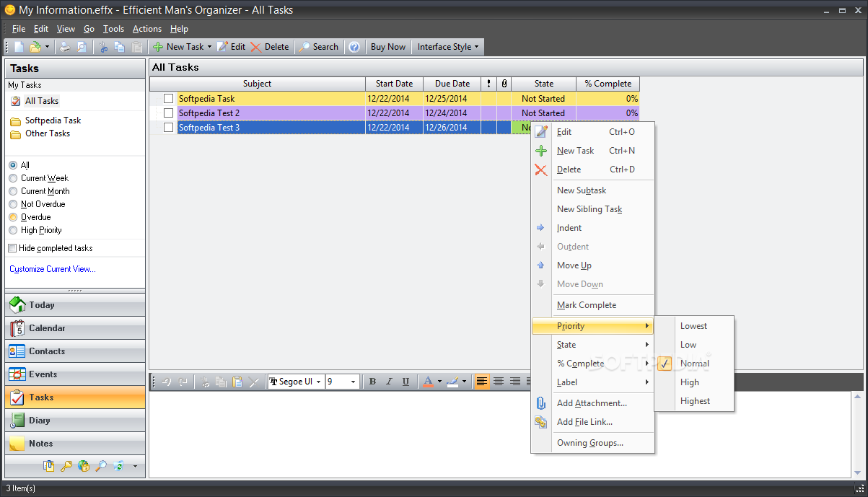Viewport: 868px width, 497px height.
Task: Click the redo arrow in the editor toolbar
Action: click(x=183, y=382)
